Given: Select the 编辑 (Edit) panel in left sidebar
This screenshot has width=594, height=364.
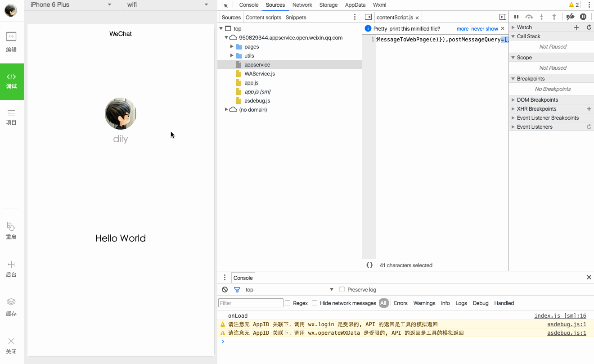Looking at the screenshot, I should tap(11, 43).
